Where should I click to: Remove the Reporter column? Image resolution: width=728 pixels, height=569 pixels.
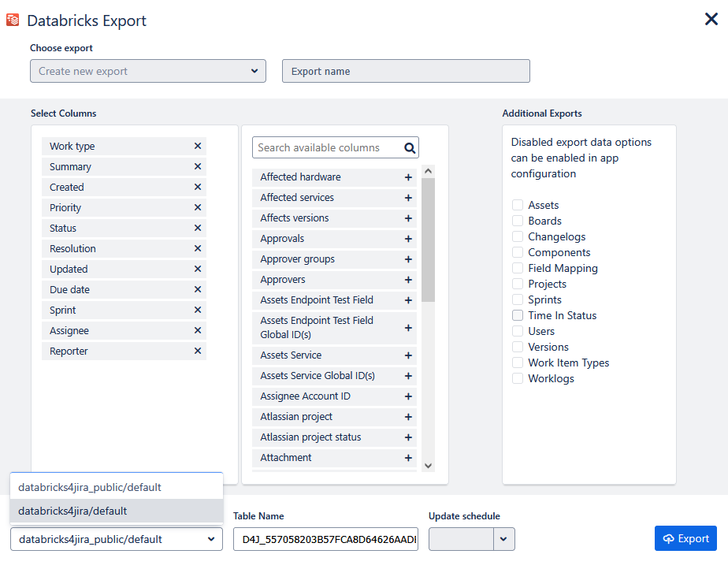click(x=198, y=351)
